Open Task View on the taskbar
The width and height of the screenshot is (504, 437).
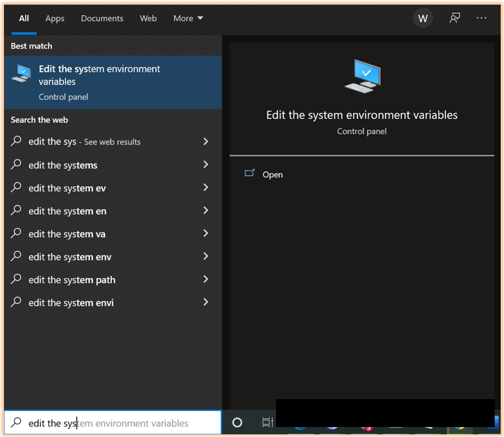[x=267, y=422]
